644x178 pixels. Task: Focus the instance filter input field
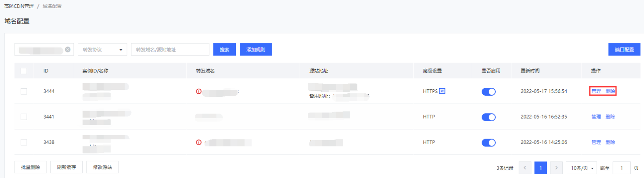point(44,50)
